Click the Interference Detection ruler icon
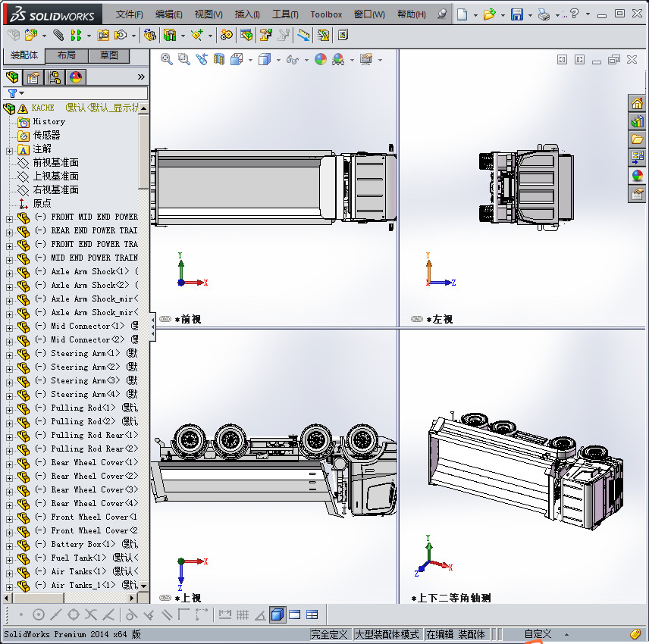Viewport: 649px width, 644px height. click(x=303, y=35)
